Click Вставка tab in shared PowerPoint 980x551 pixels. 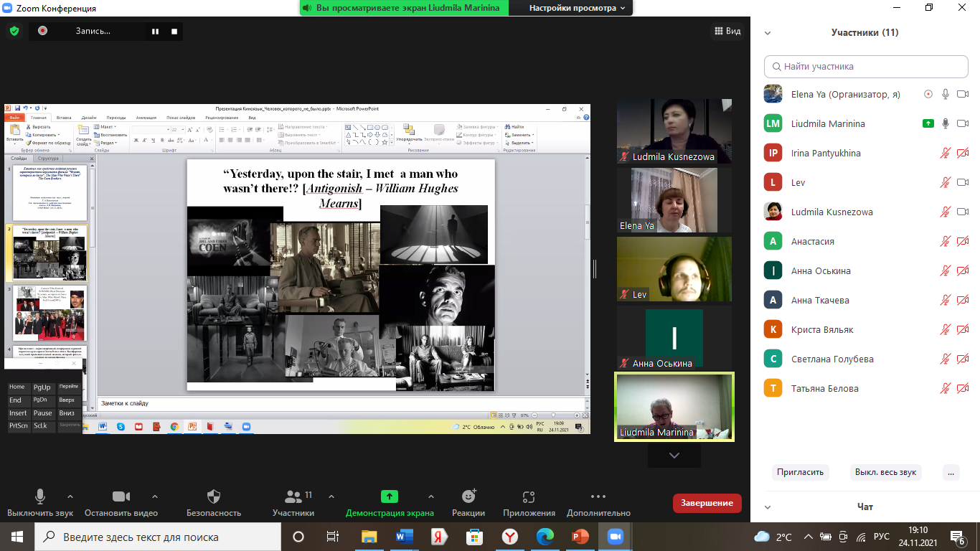tap(64, 117)
